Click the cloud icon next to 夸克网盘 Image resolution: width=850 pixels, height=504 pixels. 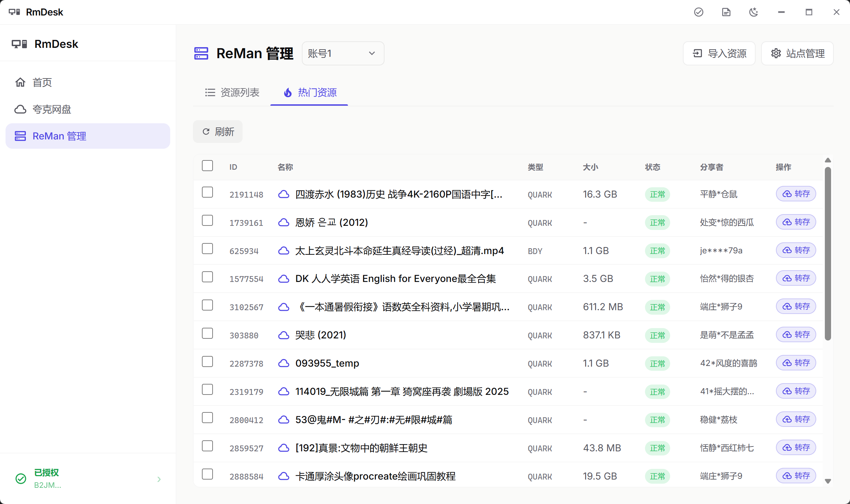pos(20,109)
